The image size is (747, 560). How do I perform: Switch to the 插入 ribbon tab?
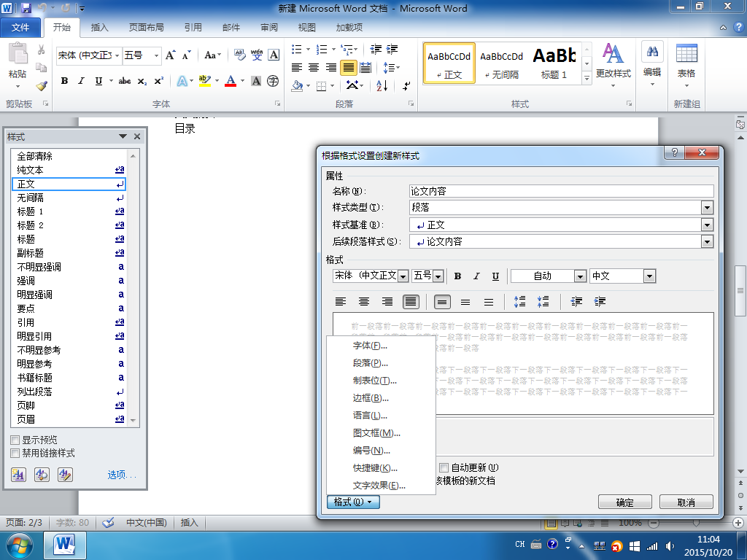tap(99, 28)
